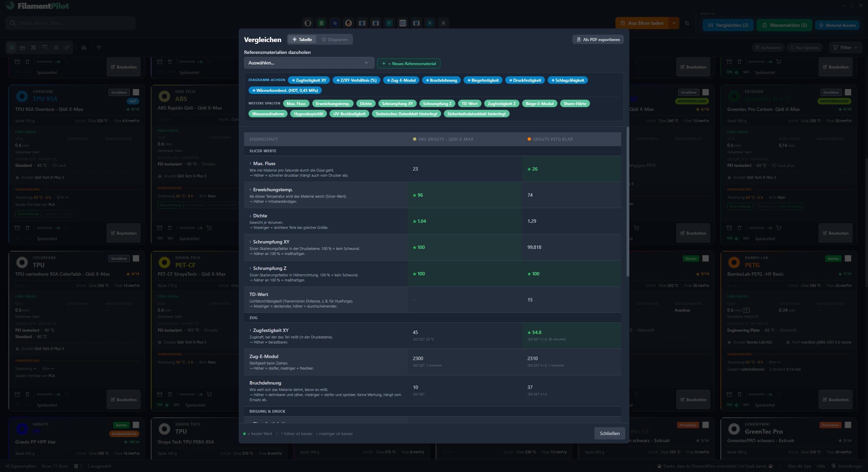Viewport: 868px width, 472px height.
Task: Open the crossed tools icon in the toolbar
Action: [33, 47]
